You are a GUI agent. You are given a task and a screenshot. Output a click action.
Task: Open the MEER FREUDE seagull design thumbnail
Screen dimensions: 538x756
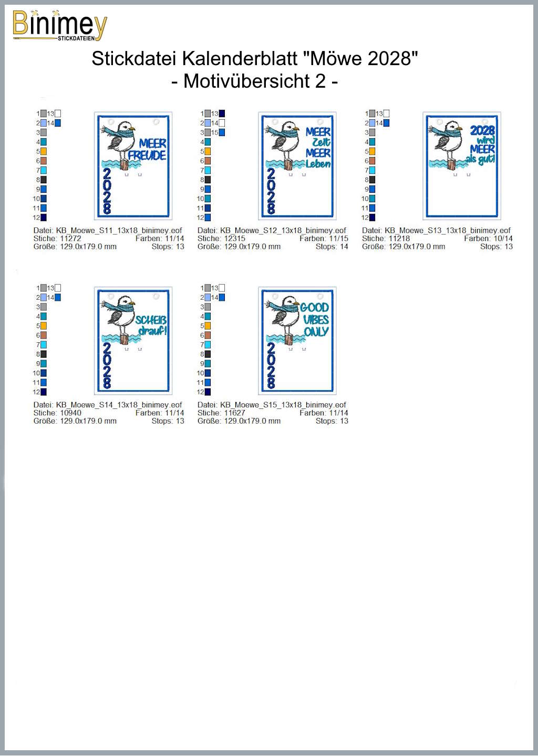click(133, 165)
